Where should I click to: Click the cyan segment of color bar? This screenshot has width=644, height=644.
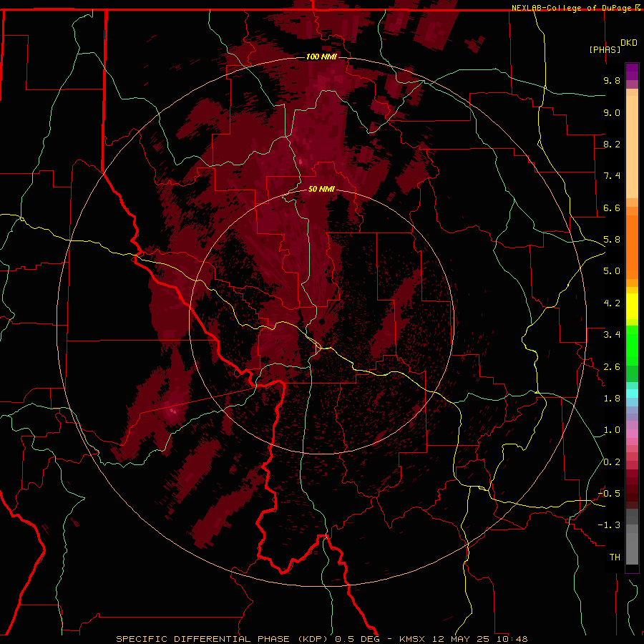point(632,394)
